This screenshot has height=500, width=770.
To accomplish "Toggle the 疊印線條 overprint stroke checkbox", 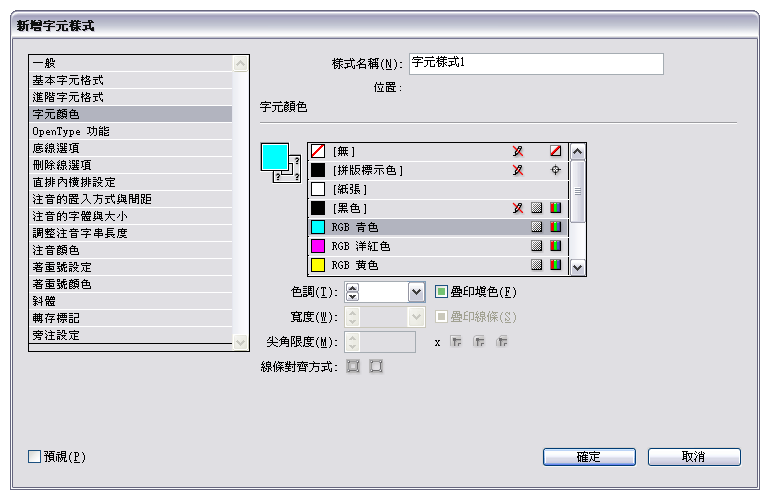I will (442, 317).
